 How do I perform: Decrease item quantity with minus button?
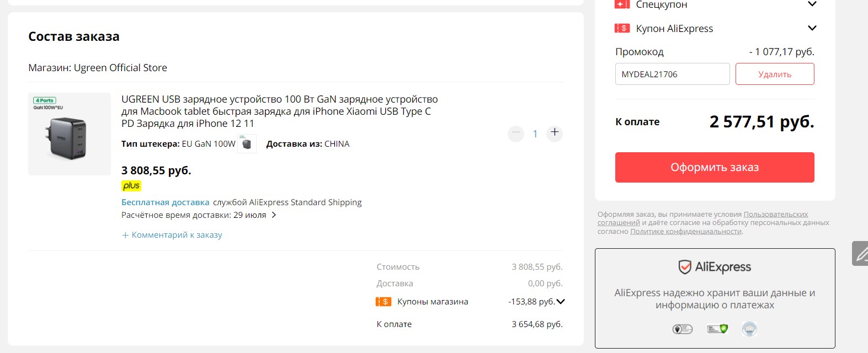[x=516, y=133]
